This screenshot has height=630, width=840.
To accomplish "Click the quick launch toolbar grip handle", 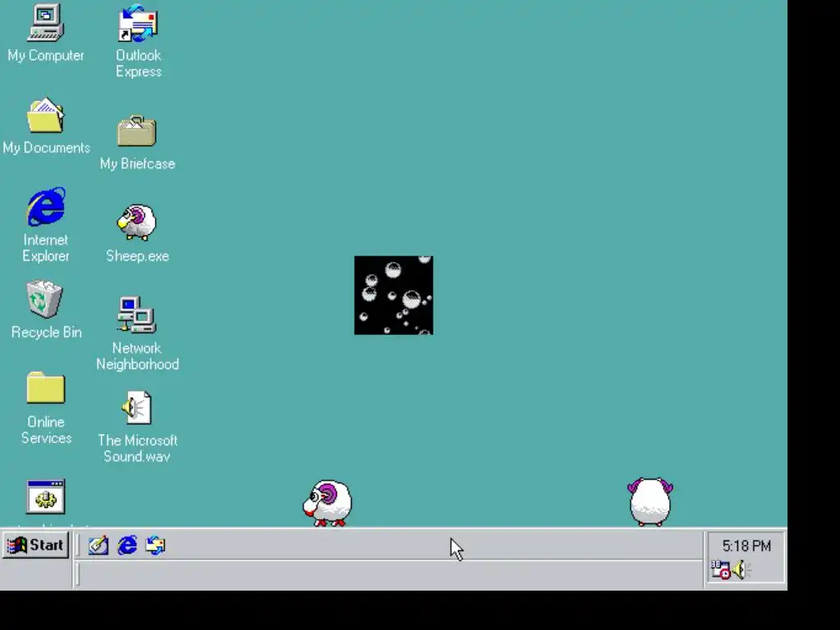I will [x=78, y=546].
